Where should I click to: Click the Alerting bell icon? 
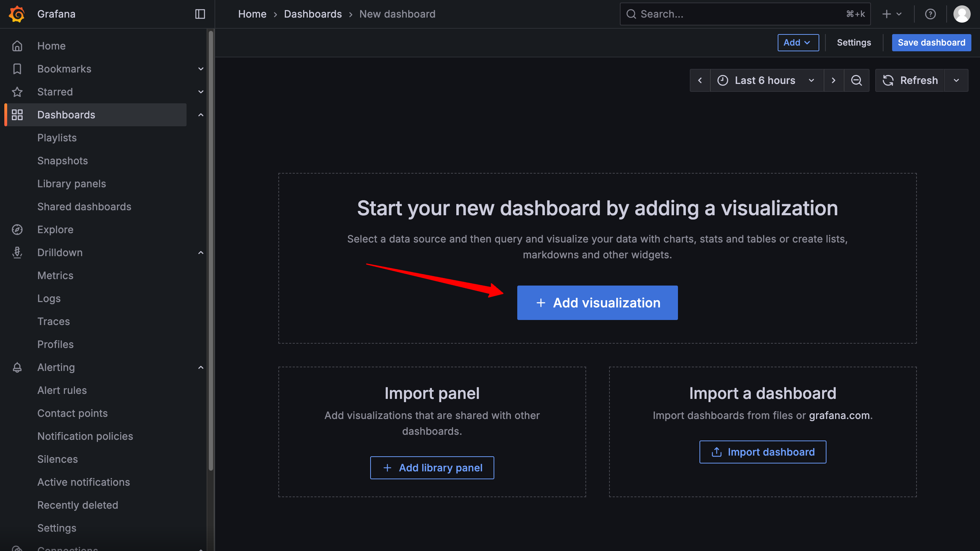click(17, 367)
